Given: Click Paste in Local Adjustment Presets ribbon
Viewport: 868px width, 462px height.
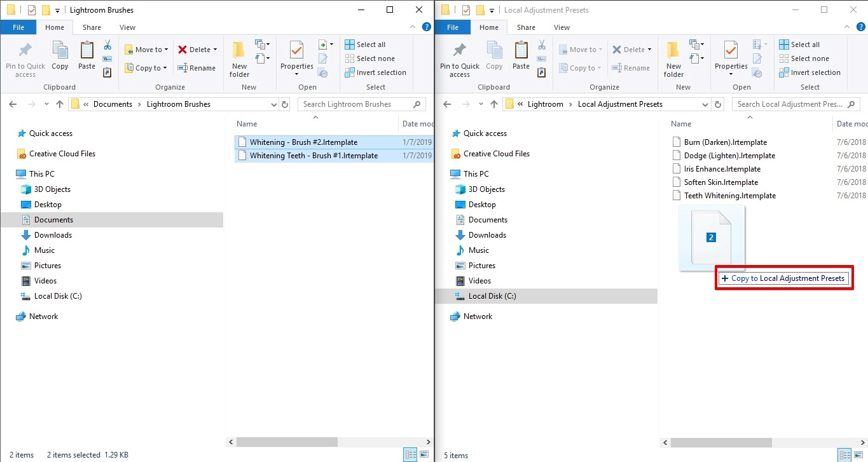Looking at the screenshot, I should coord(521,56).
